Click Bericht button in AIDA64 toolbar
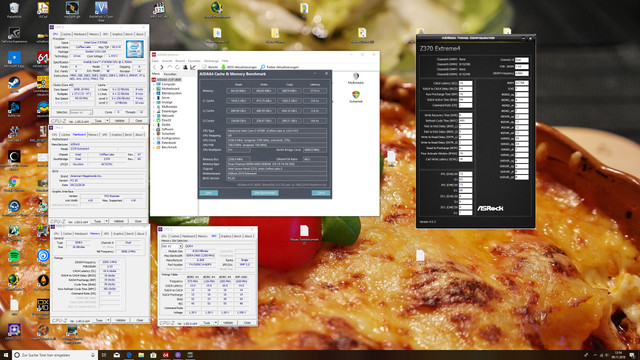The width and height of the screenshot is (640, 360). [211, 67]
